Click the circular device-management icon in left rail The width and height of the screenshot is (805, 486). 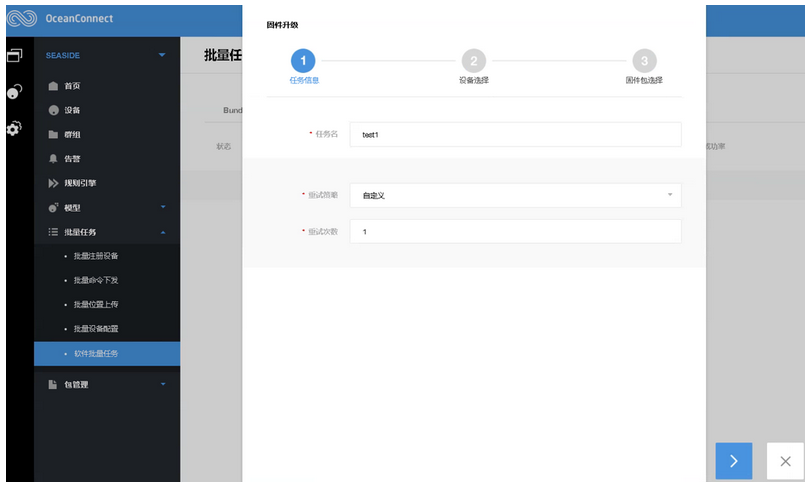point(14,92)
